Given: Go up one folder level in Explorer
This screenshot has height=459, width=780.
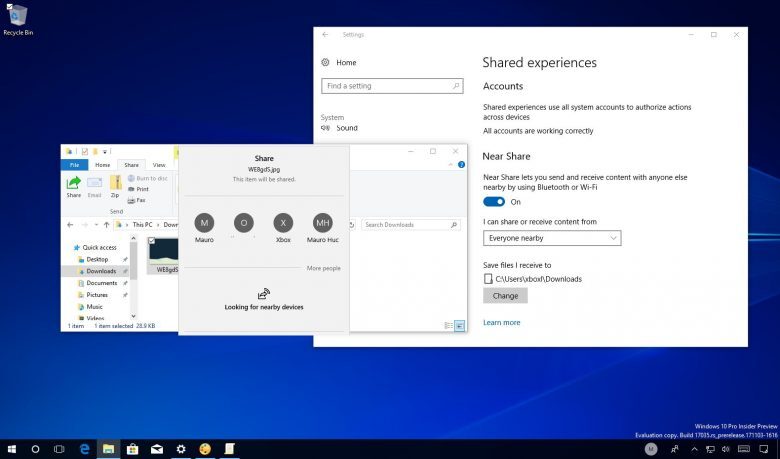Looking at the screenshot, I should tap(106, 225).
